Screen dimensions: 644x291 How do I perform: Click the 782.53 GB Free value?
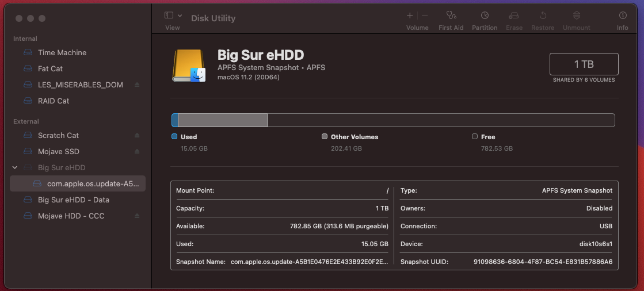click(497, 148)
